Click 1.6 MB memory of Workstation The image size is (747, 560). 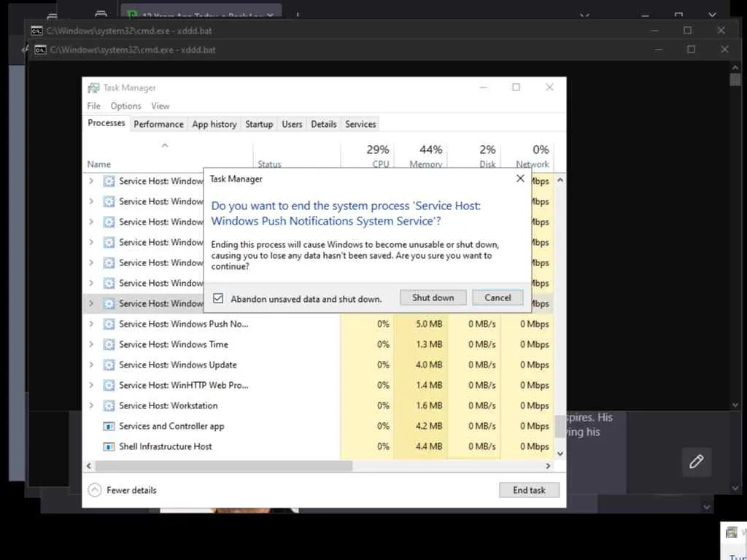(429, 405)
